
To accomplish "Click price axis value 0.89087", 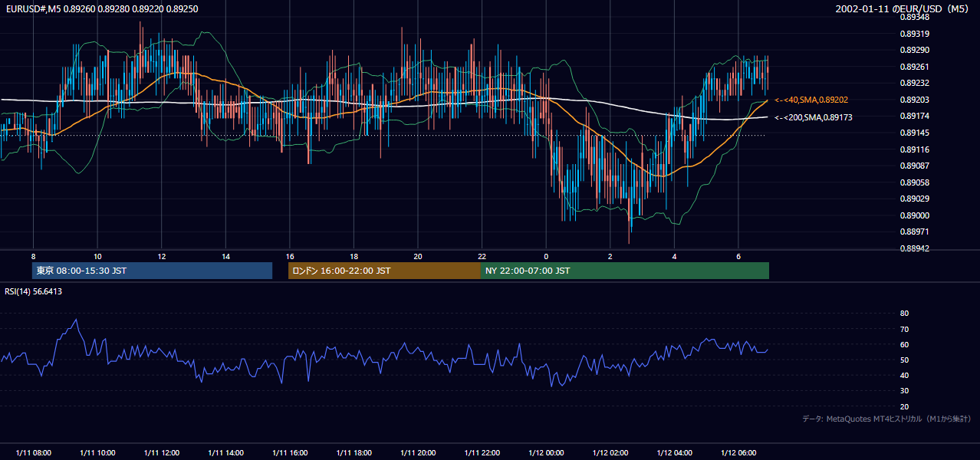I will pyautogui.click(x=915, y=166).
